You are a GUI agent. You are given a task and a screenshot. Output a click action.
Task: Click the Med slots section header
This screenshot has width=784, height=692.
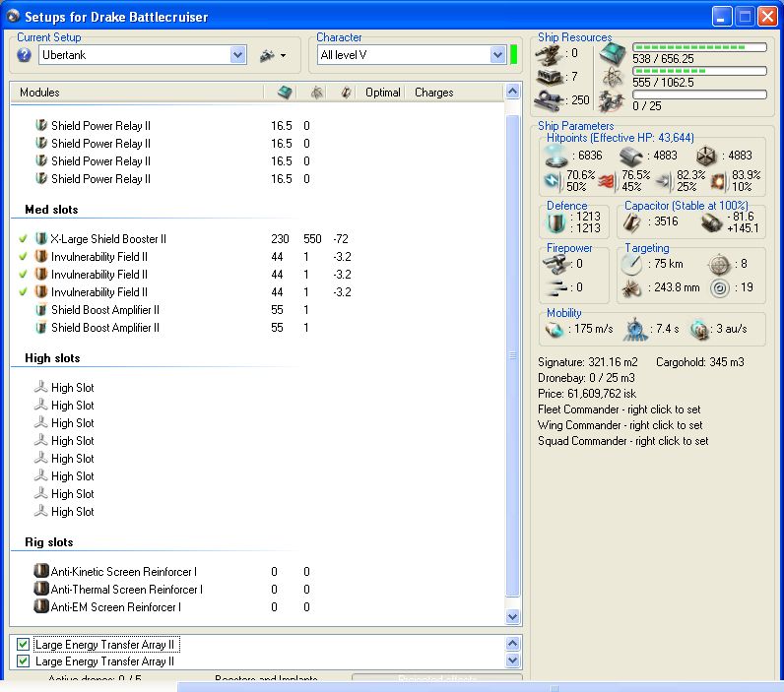51,210
